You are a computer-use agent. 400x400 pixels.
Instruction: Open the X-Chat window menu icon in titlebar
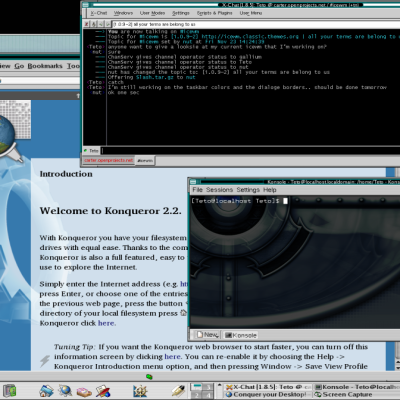pos(85,5)
